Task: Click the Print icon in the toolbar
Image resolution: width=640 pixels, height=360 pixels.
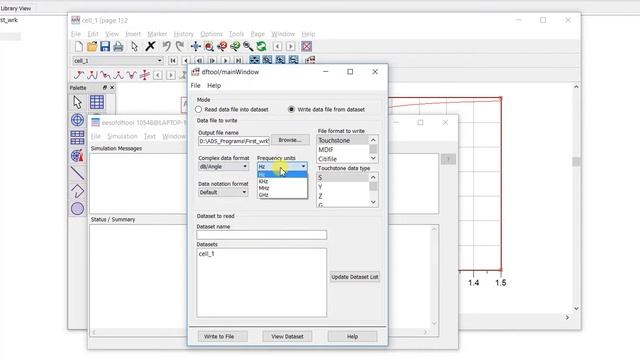Action: click(x=118, y=47)
